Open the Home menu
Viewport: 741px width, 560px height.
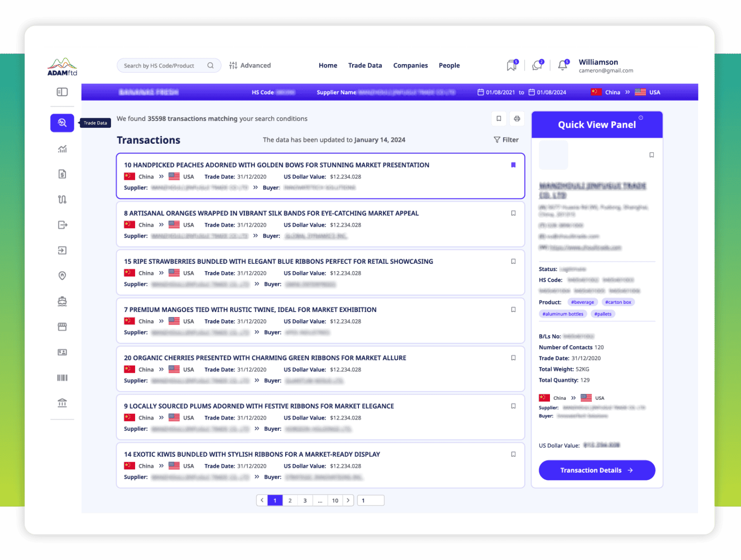coord(328,66)
